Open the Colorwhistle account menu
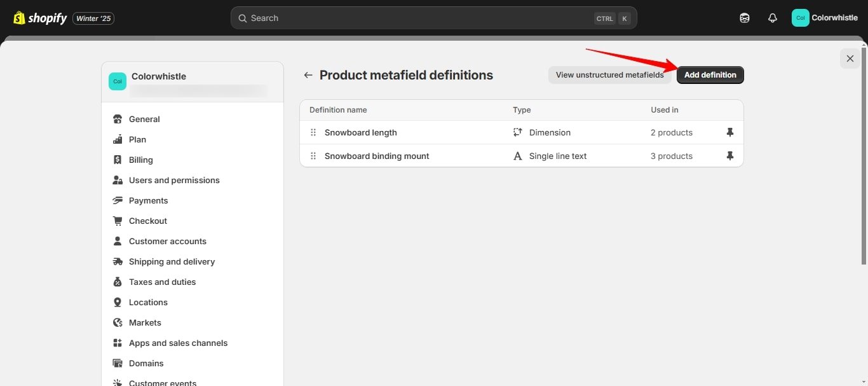 coord(825,18)
